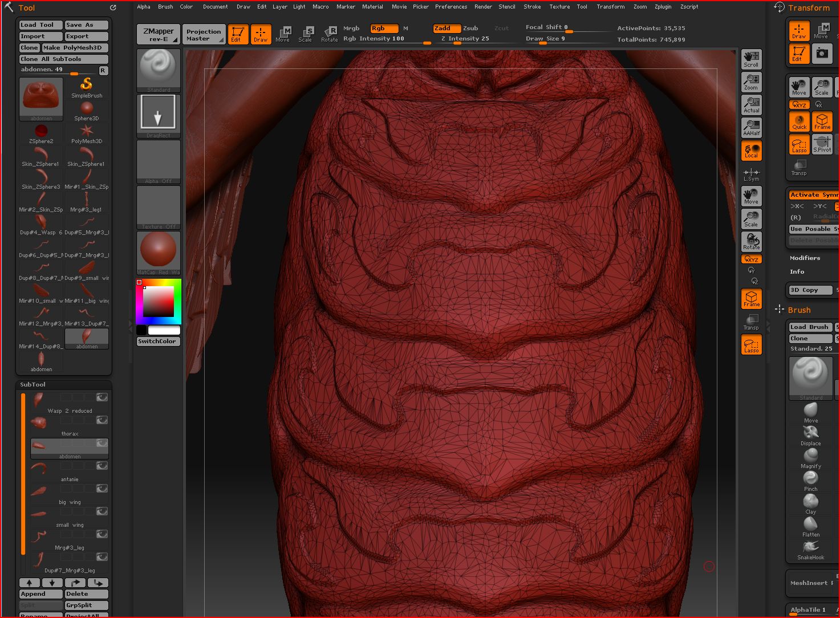Select the ZSphere2 tool
This screenshot has width=840, height=618.
click(x=41, y=132)
